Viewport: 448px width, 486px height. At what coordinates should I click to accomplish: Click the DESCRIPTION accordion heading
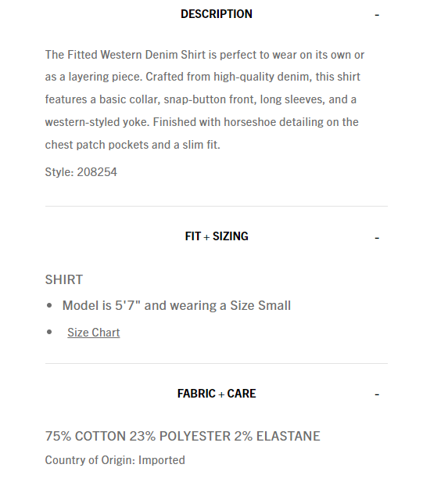click(217, 14)
